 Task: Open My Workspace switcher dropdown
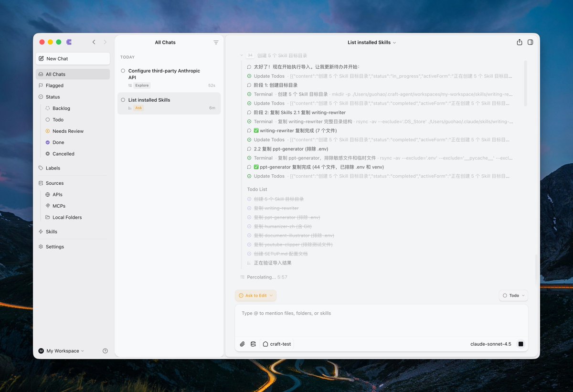click(x=61, y=351)
